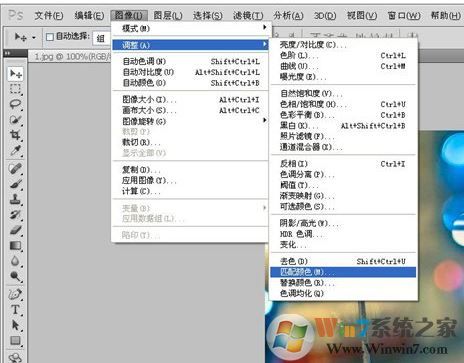
Task: Open the 视图(V) menu
Action: point(362,15)
